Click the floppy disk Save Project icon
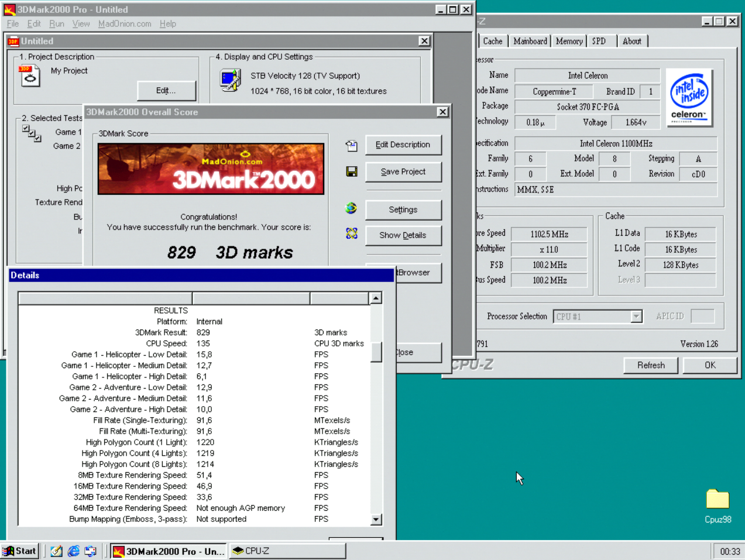The image size is (745, 560). 352,171
